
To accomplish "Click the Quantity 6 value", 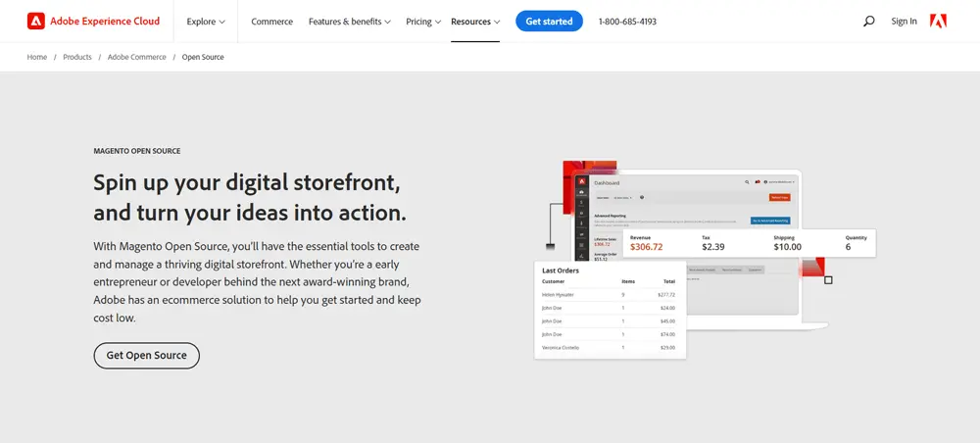I will click(x=848, y=247).
